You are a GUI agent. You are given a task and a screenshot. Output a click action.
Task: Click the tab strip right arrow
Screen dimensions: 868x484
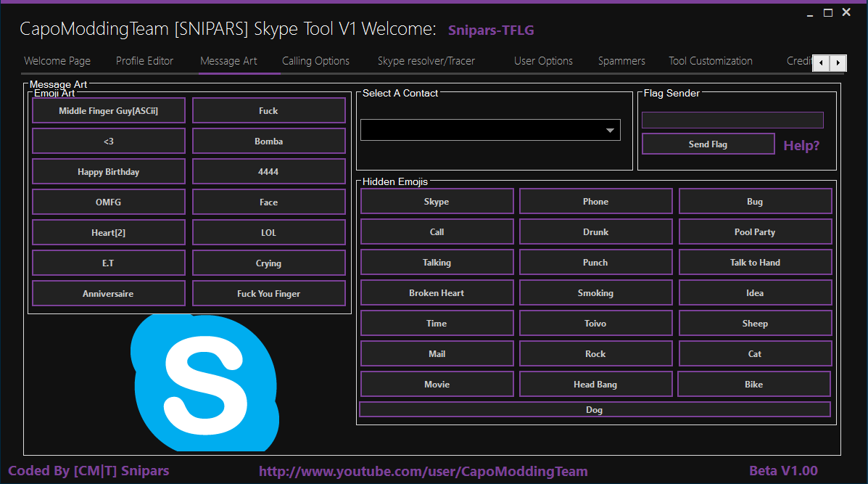click(838, 62)
